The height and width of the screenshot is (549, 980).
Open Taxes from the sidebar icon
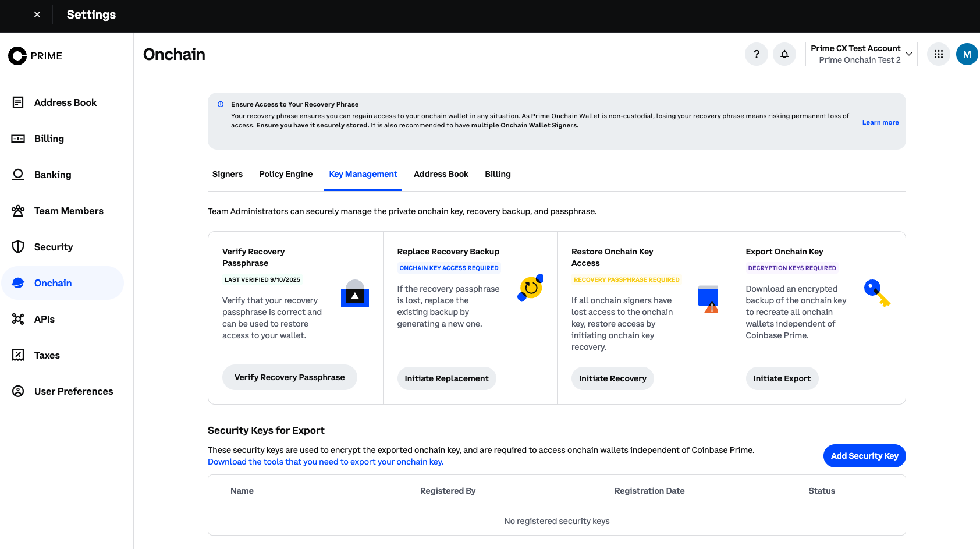click(x=18, y=355)
